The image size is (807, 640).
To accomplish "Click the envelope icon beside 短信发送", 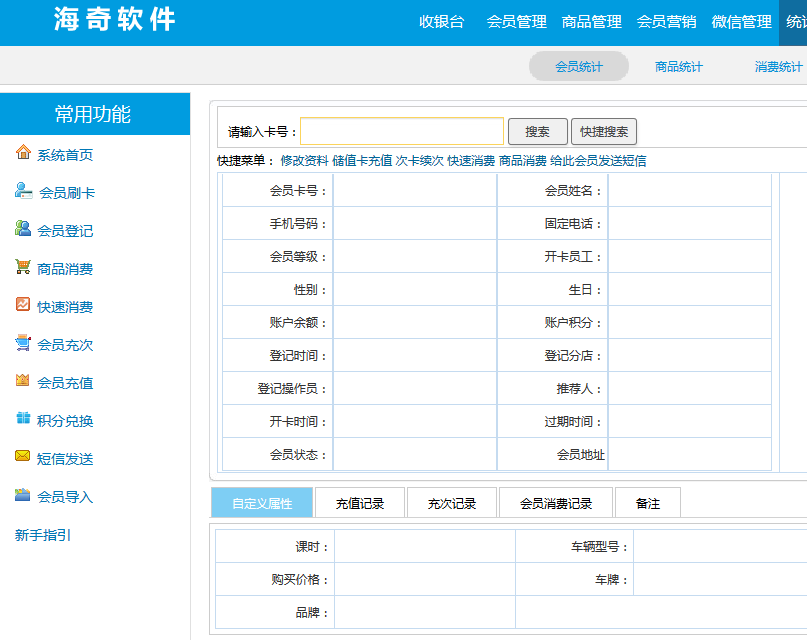I will click(x=23, y=457).
